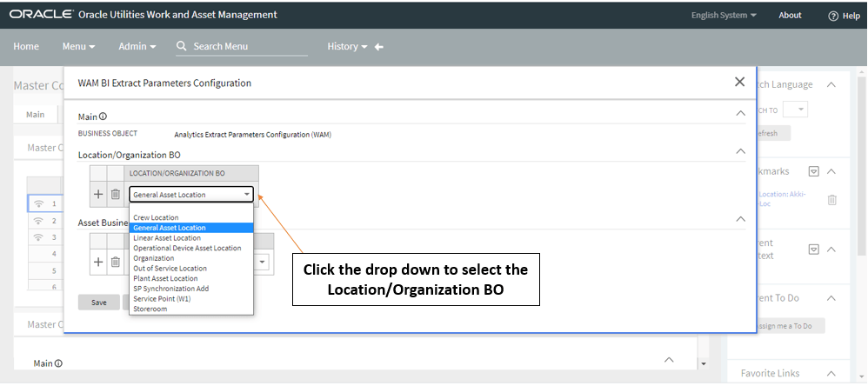The height and width of the screenshot is (386, 868).
Task: Collapse the Favorite Links panel
Action: (831, 373)
